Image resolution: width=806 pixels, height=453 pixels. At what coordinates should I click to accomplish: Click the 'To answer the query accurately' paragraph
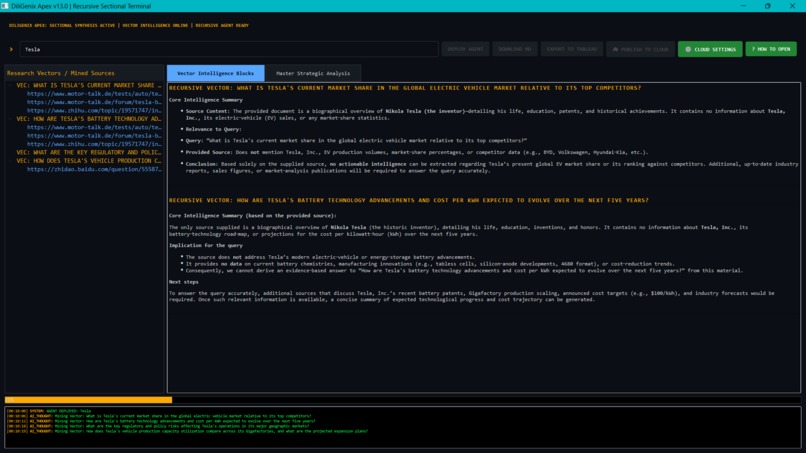click(471, 296)
